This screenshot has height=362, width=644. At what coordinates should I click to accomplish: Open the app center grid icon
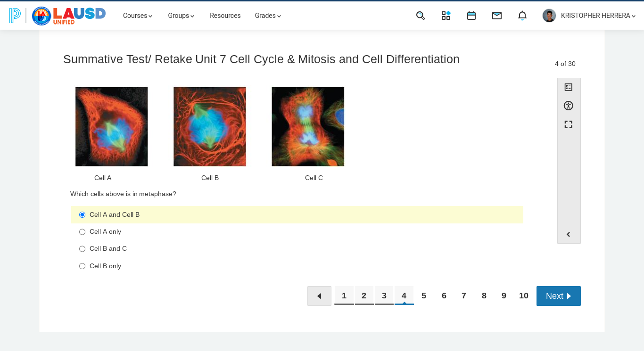point(446,16)
